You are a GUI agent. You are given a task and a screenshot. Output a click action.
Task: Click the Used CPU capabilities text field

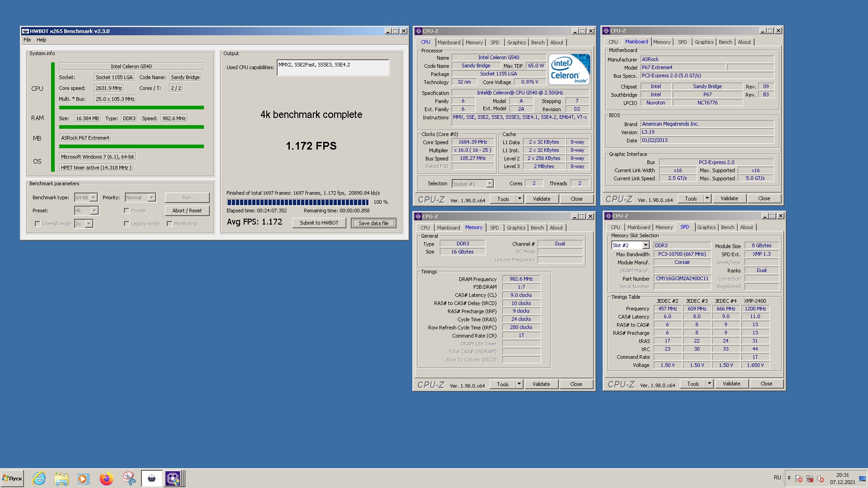pyautogui.click(x=333, y=68)
